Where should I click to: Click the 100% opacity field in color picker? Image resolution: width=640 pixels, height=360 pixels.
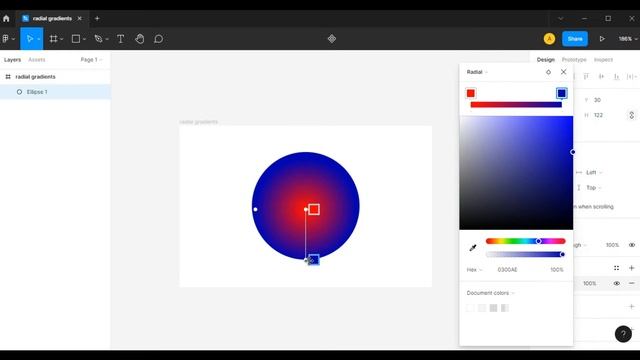pos(557,270)
